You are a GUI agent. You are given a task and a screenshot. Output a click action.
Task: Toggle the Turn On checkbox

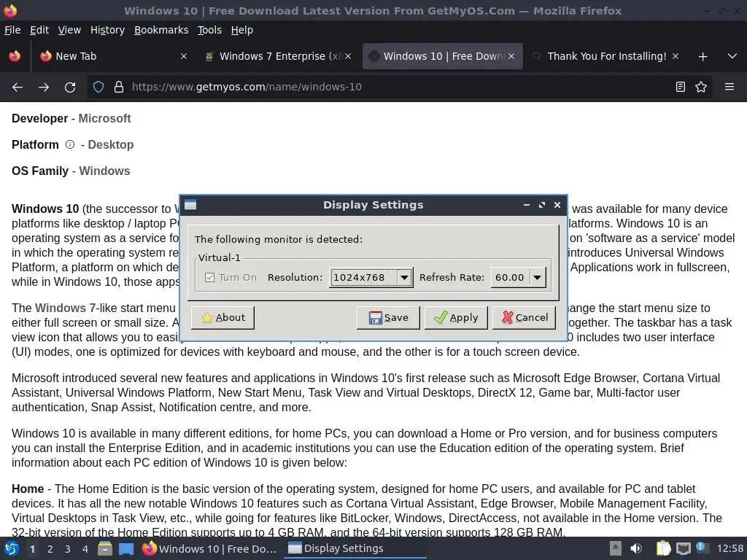click(209, 277)
